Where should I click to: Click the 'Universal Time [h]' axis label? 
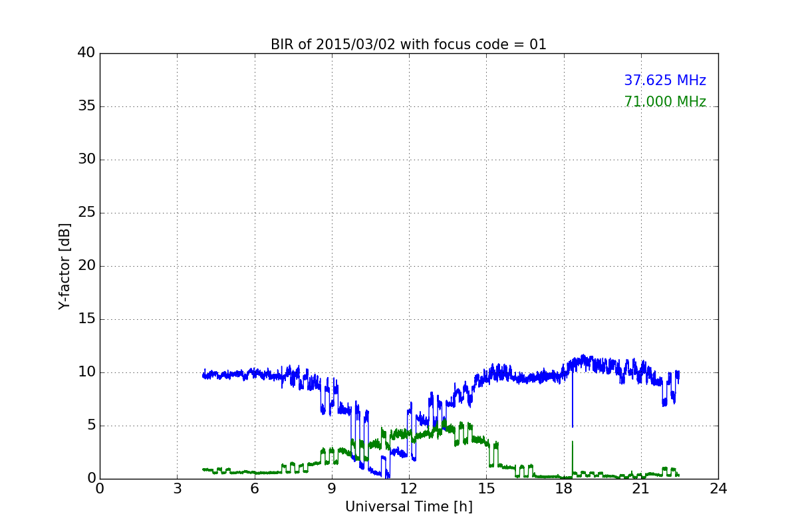[x=408, y=507]
